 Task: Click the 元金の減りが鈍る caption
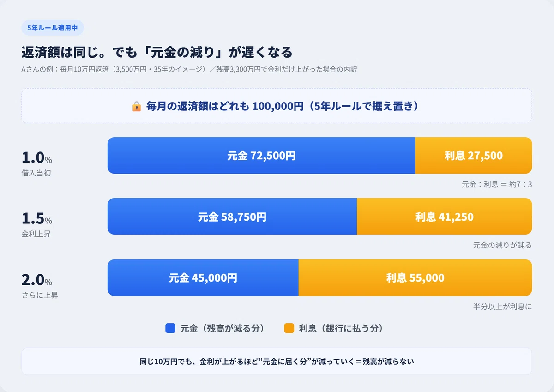tap(502, 245)
